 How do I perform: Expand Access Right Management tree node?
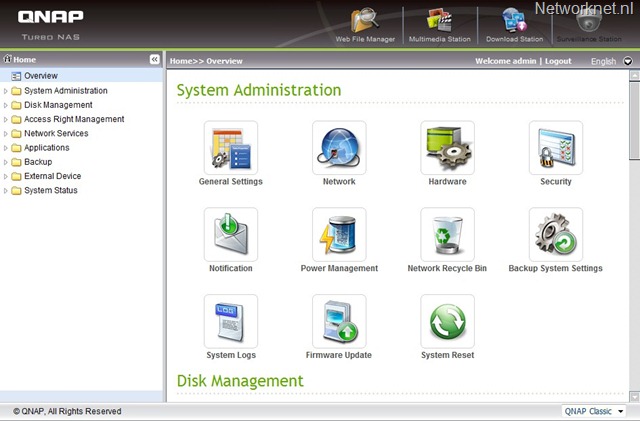click(x=5, y=120)
